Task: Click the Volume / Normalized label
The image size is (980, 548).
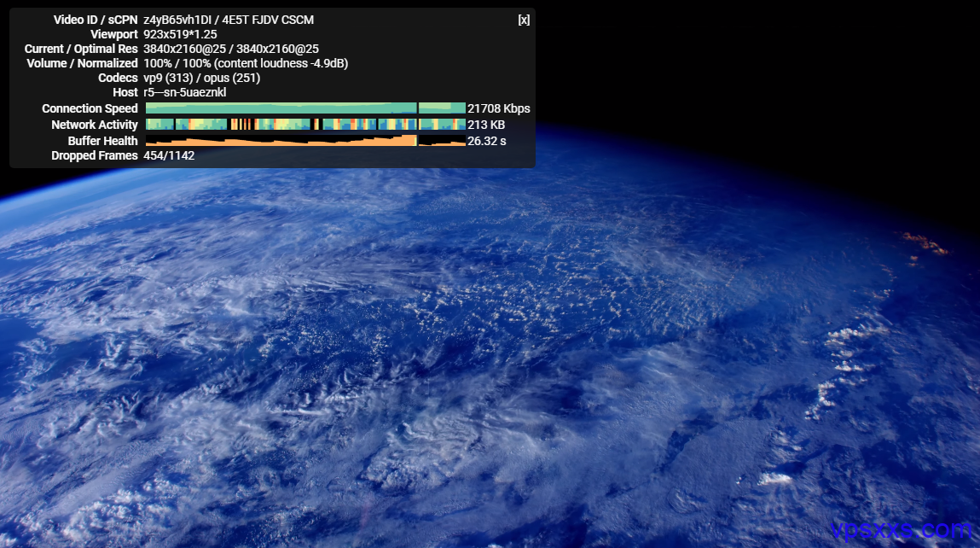Action: [x=83, y=63]
